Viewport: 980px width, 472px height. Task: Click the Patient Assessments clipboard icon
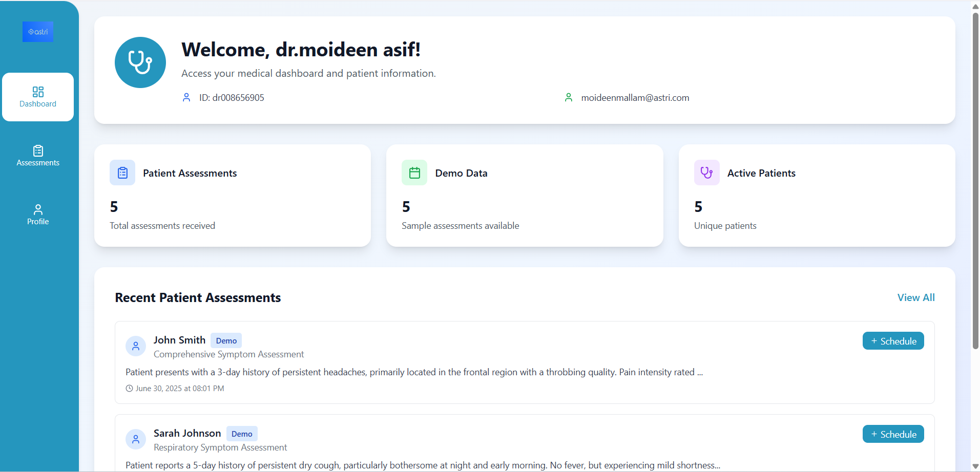[x=122, y=173]
